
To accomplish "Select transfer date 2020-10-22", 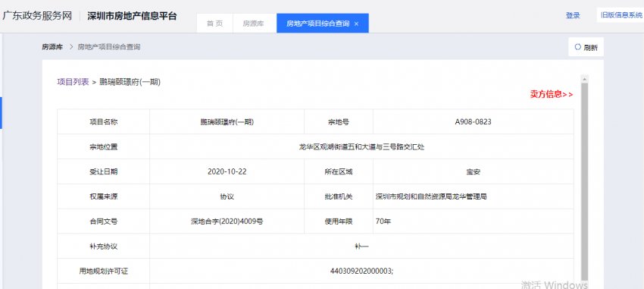I will click(x=227, y=171).
